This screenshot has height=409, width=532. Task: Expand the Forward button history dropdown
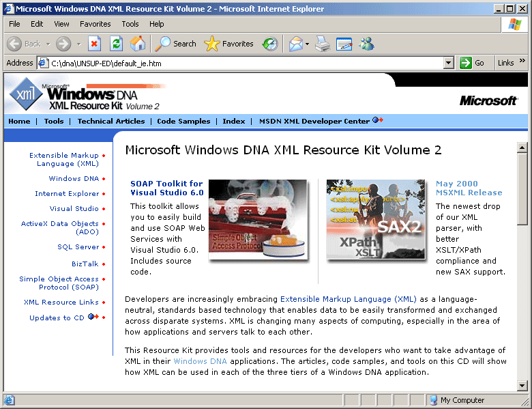click(78, 44)
